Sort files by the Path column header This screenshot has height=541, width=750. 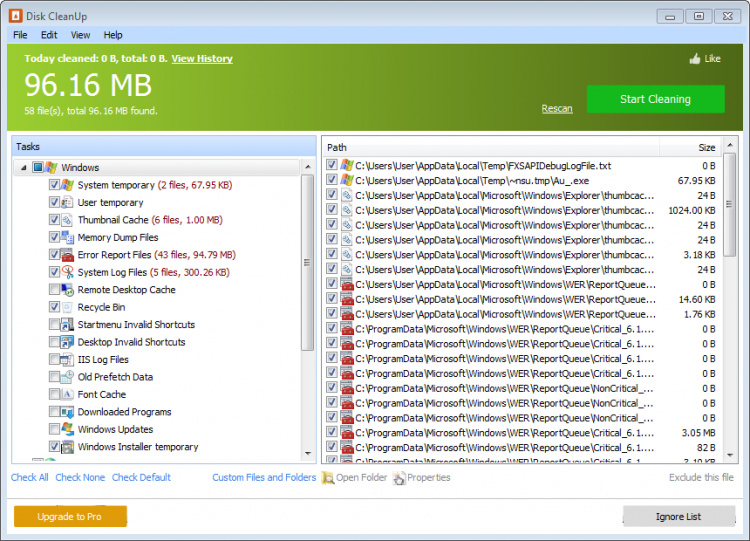491,147
